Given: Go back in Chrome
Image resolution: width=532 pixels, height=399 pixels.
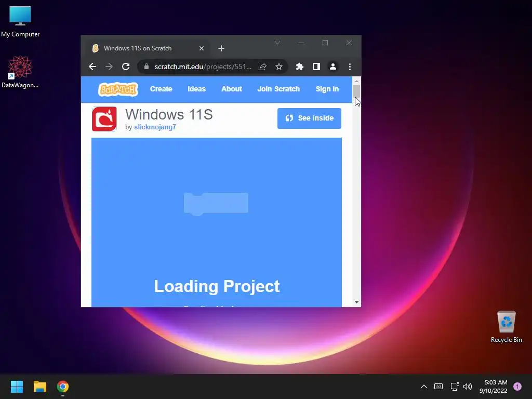Looking at the screenshot, I should (92, 66).
